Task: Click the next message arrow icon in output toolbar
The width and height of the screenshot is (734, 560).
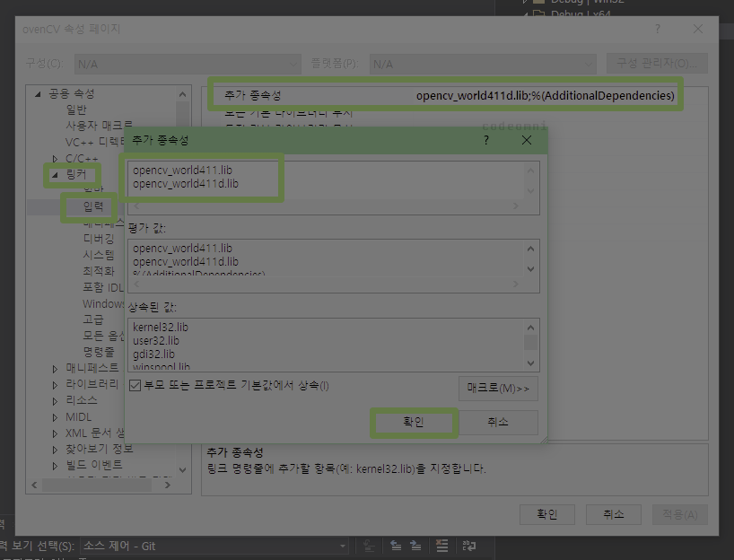Action: coord(415,546)
